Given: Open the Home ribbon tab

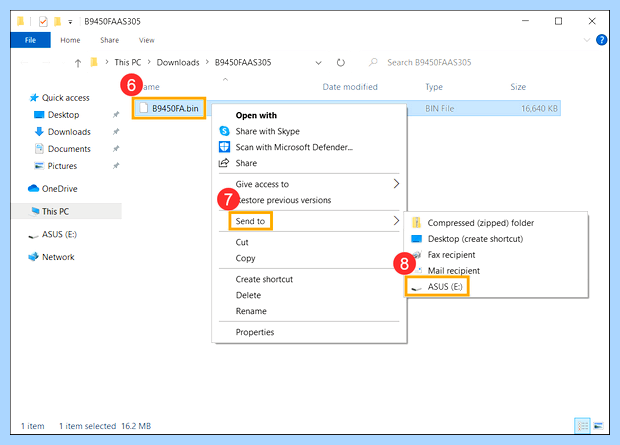Looking at the screenshot, I should tap(70, 40).
